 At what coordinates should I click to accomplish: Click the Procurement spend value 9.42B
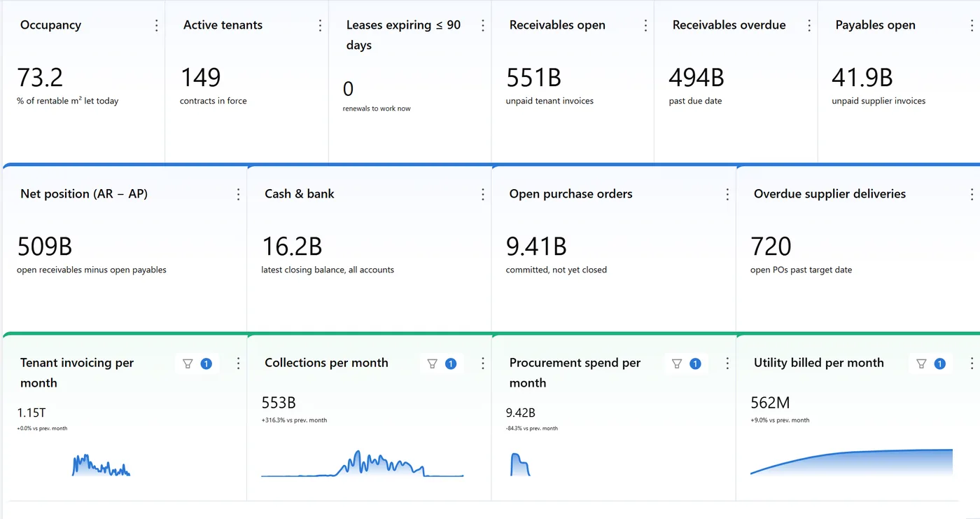[x=521, y=413]
